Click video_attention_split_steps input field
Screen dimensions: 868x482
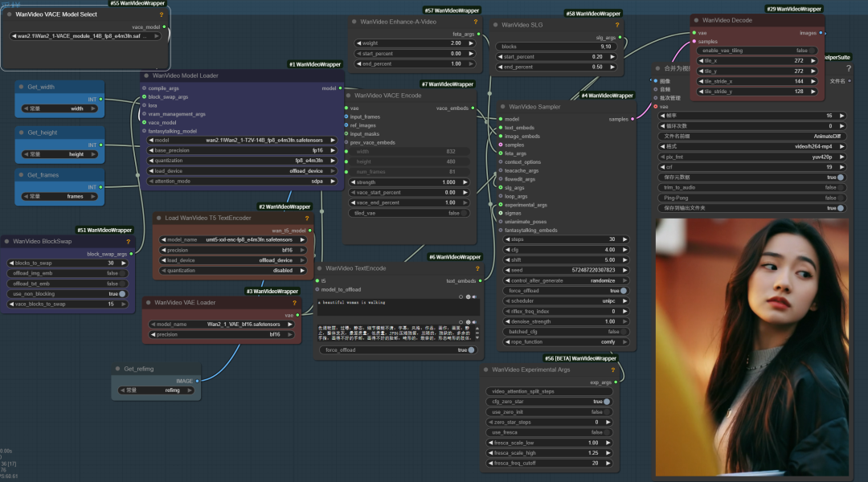[x=549, y=391]
